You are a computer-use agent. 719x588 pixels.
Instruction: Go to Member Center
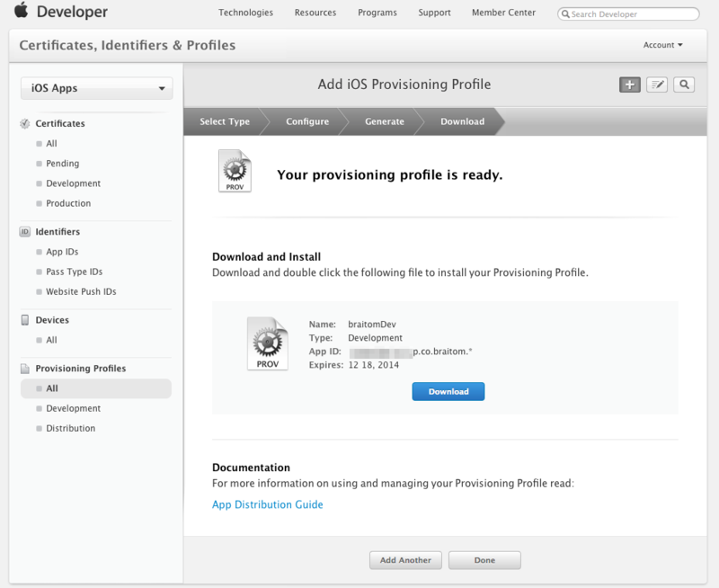point(503,13)
